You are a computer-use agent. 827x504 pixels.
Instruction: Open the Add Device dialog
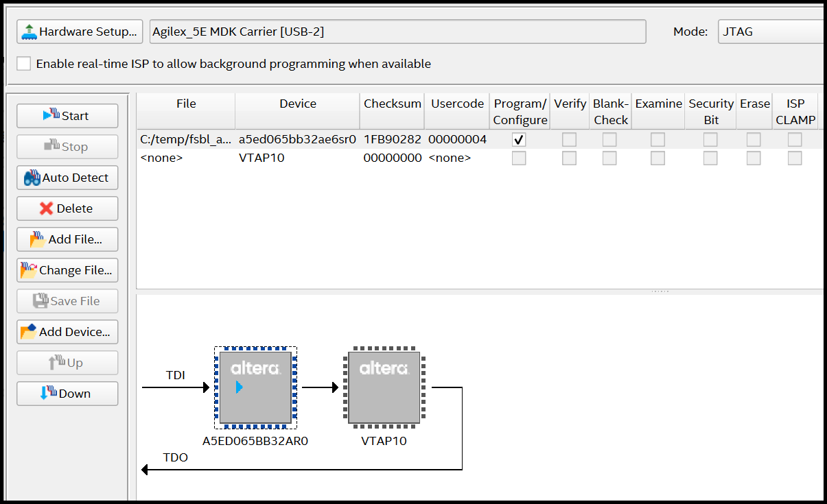[x=67, y=332]
